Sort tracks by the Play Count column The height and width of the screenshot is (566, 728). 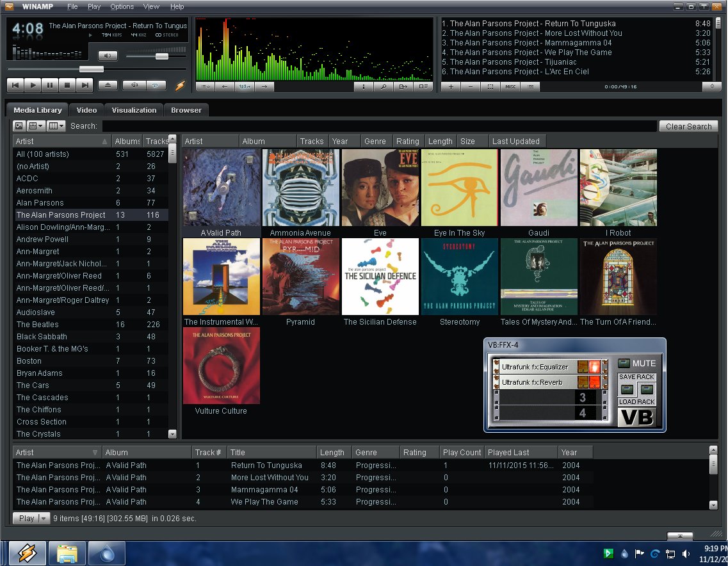462,452
